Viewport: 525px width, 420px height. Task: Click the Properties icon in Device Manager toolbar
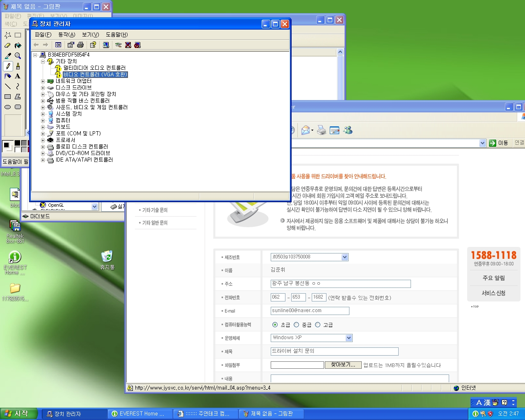click(x=71, y=45)
